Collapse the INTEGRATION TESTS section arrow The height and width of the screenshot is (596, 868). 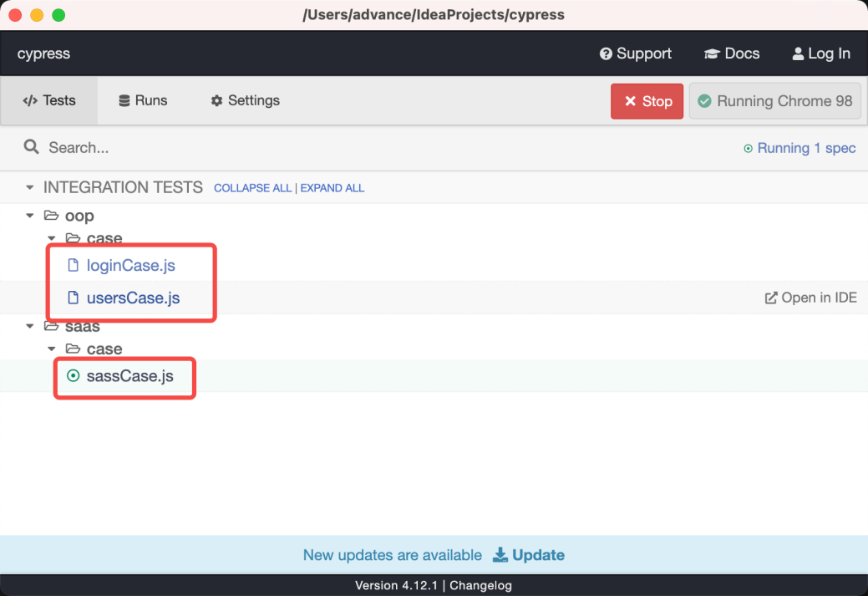click(x=30, y=187)
